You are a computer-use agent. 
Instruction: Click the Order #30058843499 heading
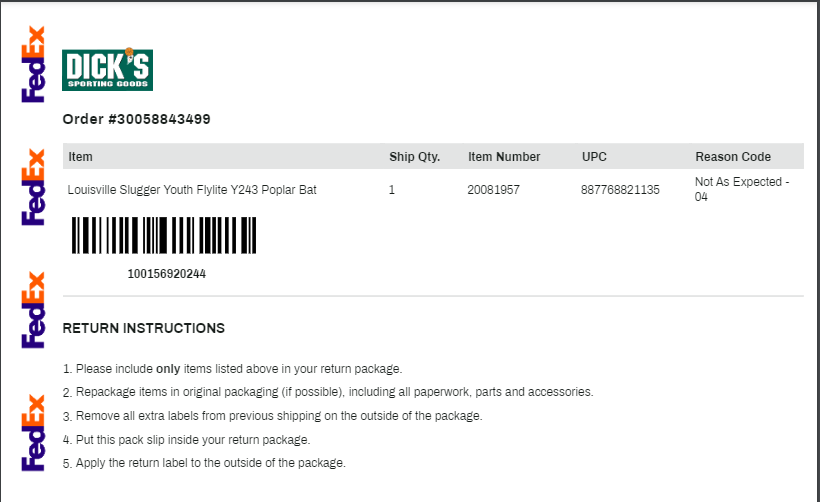click(136, 119)
